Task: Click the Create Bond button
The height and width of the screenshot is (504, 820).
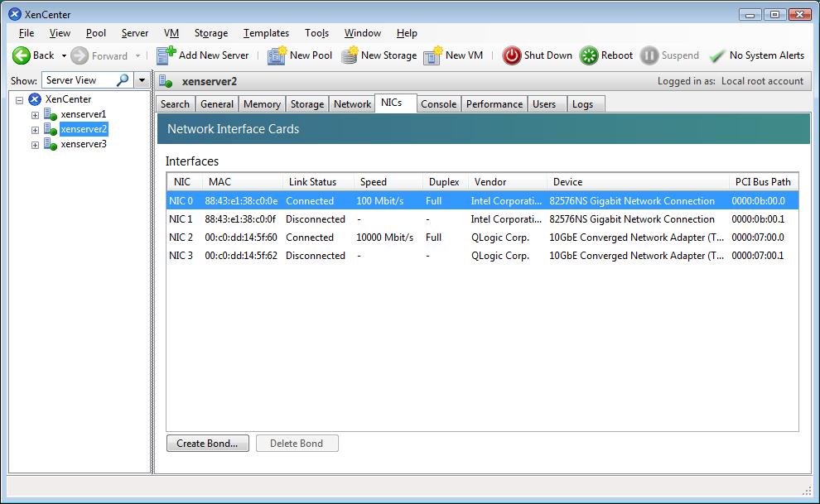Action: [x=207, y=444]
